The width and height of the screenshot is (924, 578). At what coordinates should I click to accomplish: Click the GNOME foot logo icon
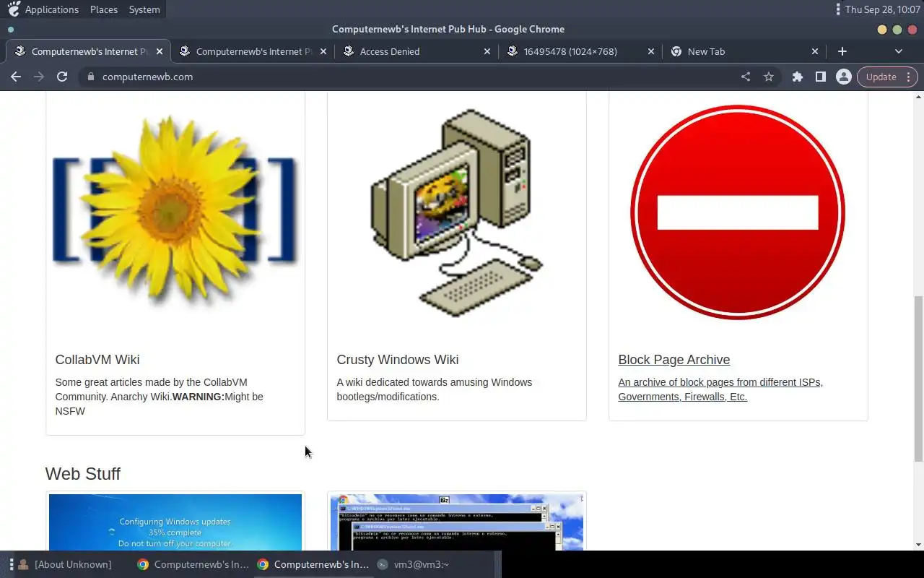pos(13,9)
